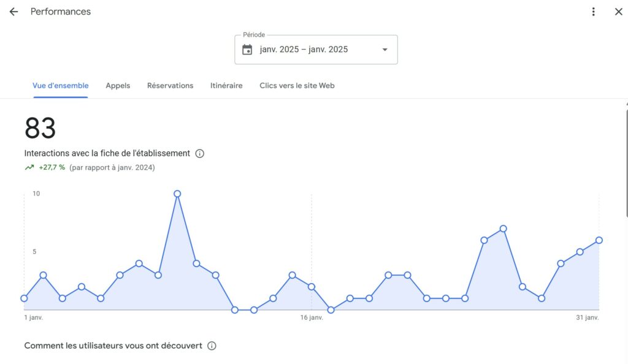
Task: Select the last chart point on 31 janv.
Action: [599, 240]
